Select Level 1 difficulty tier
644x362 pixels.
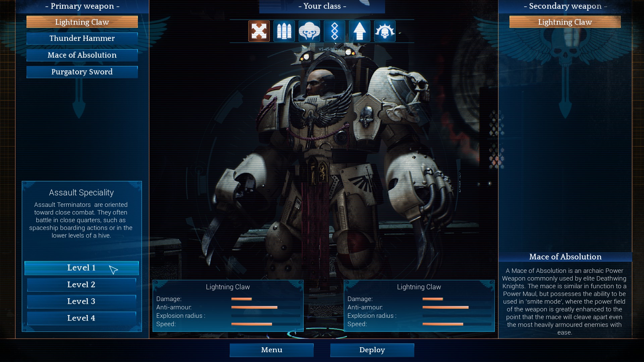[x=81, y=267]
